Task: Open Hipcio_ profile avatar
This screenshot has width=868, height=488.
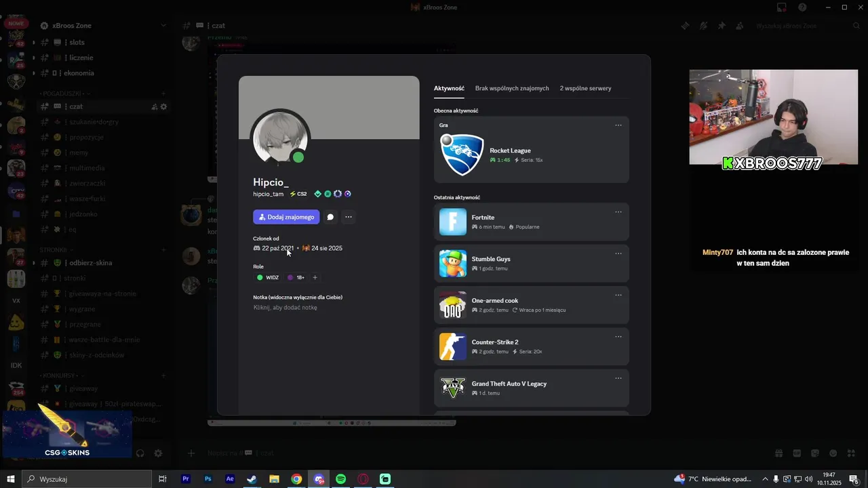Action: click(x=281, y=138)
